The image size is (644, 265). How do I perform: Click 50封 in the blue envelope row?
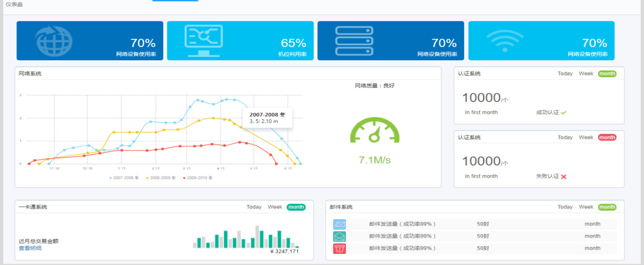(483, 224)
